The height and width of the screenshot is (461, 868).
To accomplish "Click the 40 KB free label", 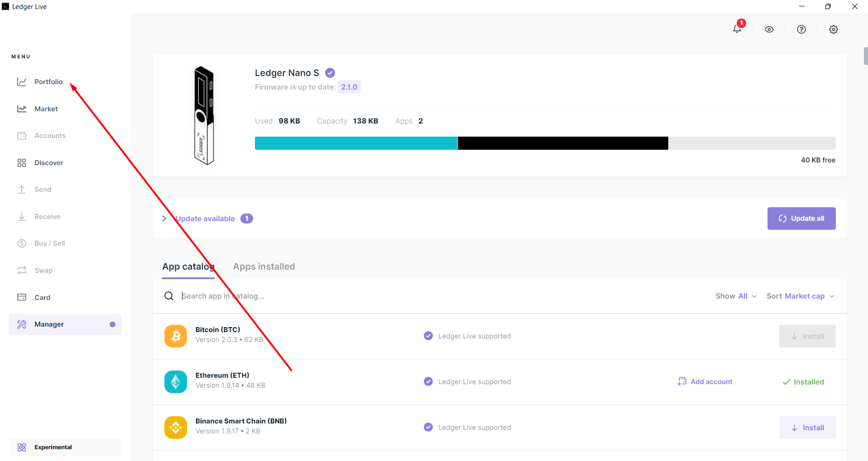I will [818, 160].
